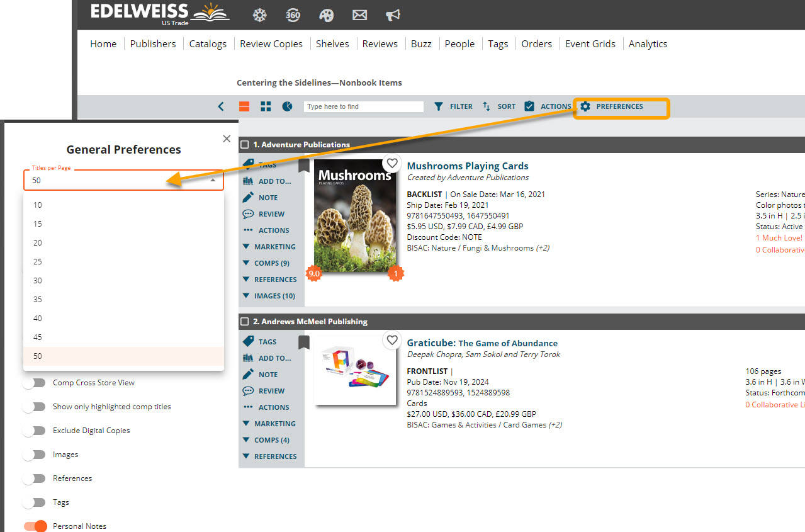The height and width of the screenshot is (532, 805).
Task: Select 35 titles per page
Action: (123, 300)
